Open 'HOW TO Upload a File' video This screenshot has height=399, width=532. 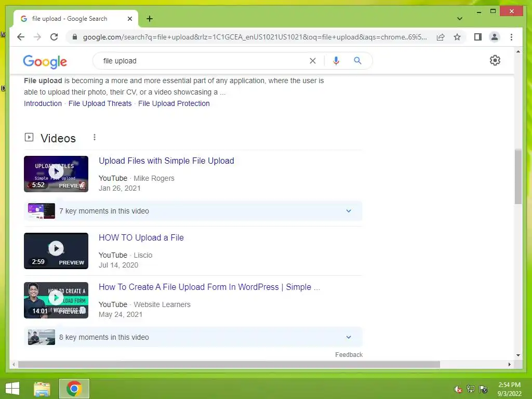click(141, 238)
